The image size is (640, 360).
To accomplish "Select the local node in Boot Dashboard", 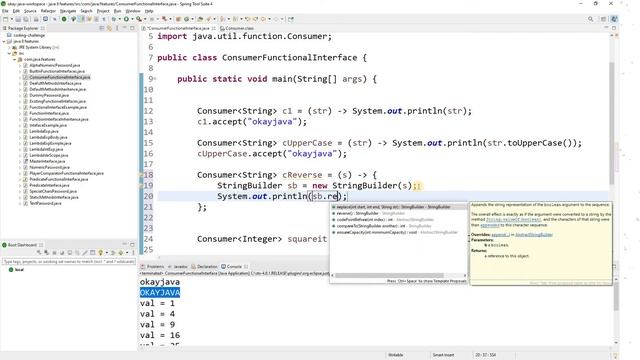I will (16, 270).
